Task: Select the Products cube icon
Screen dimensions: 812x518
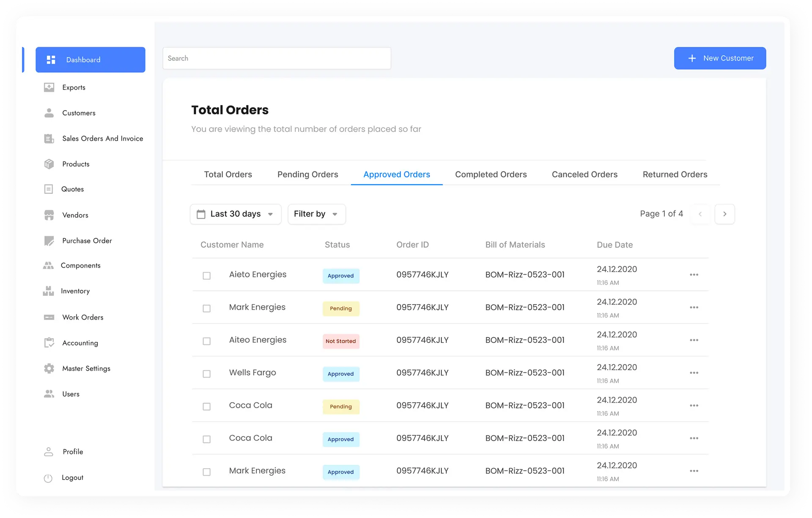Action: pos(49,164)
